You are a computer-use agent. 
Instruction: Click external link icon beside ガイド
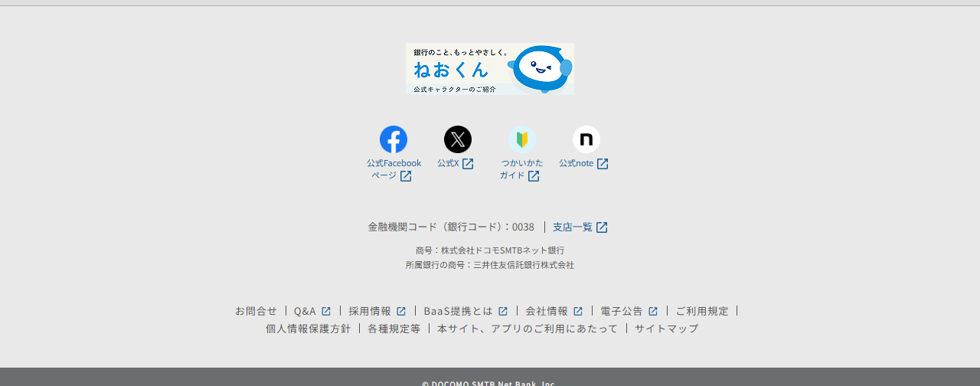(534, 176)
